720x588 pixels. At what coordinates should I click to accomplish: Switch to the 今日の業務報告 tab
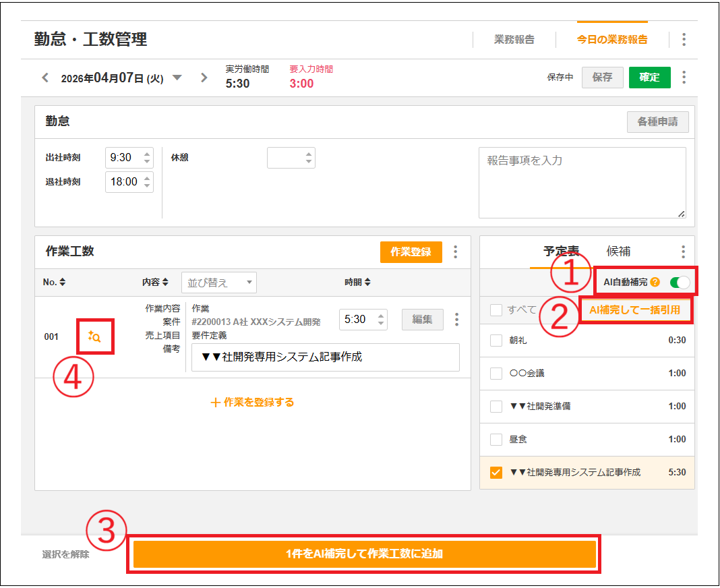[613, 40]
